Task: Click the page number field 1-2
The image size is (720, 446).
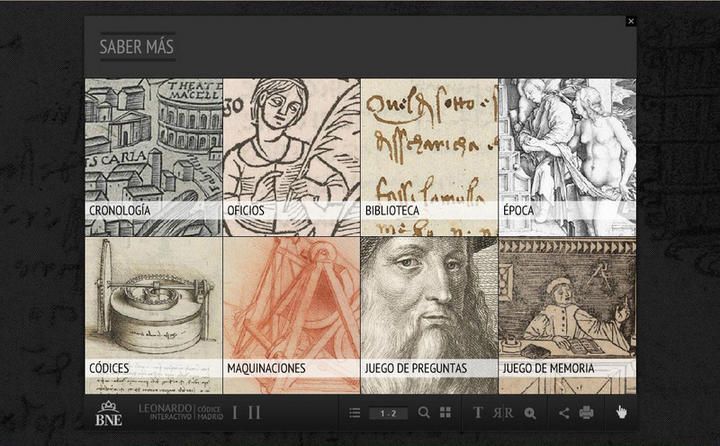Action: point(388,413)
